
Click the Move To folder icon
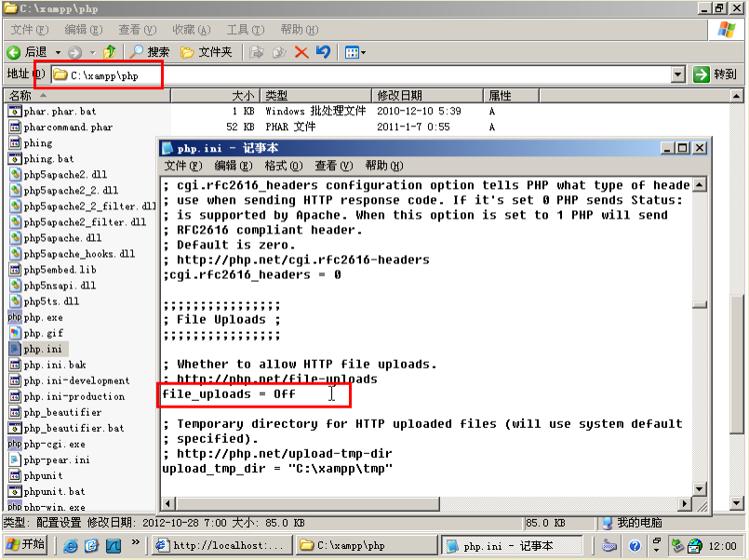pyautogui.click(x=257, y=52)
